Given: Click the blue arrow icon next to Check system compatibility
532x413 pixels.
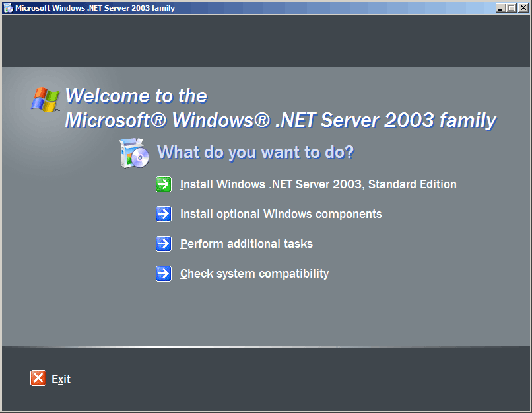Looking at the screenshot, I should tap(164, 274).
